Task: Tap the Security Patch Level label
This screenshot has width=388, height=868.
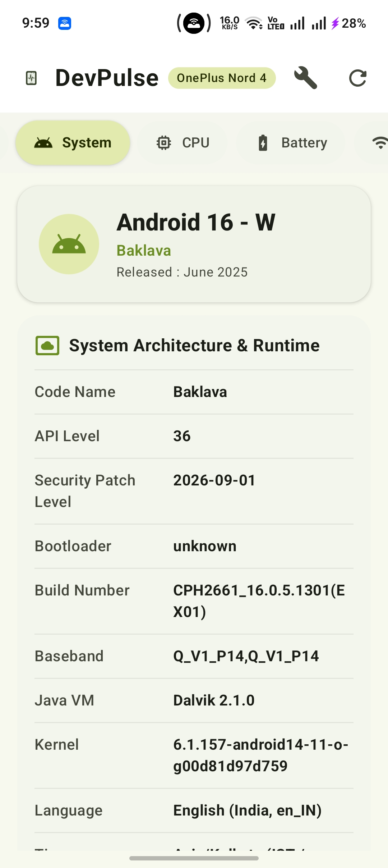Action: [x=85, y=491]
